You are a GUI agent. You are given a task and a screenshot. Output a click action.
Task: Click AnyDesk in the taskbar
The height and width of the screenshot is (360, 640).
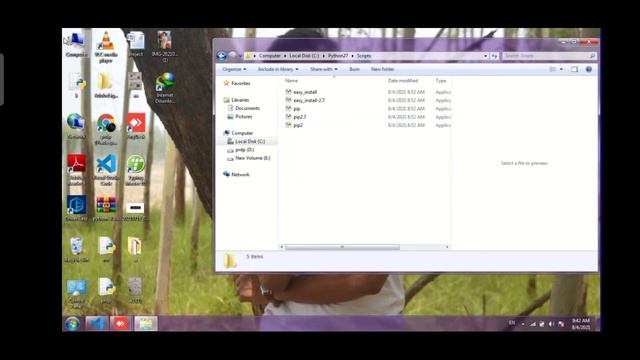[120, 323]
